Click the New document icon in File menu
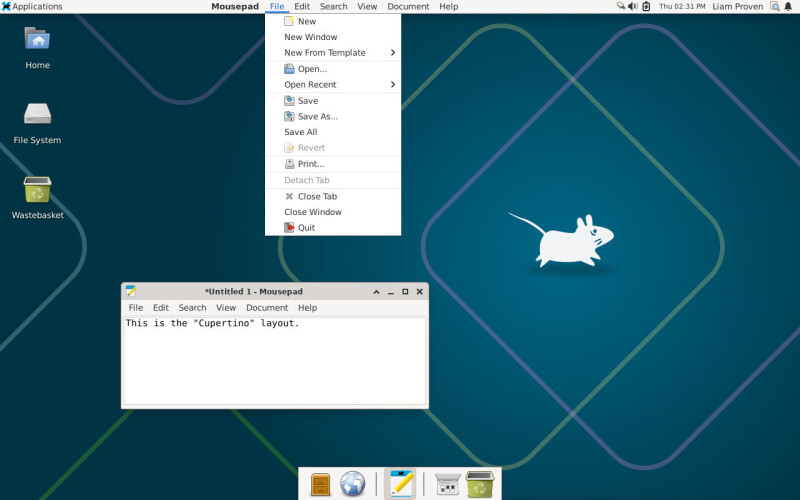The width and height of the screenshot is (800, 500). point(289,21)
